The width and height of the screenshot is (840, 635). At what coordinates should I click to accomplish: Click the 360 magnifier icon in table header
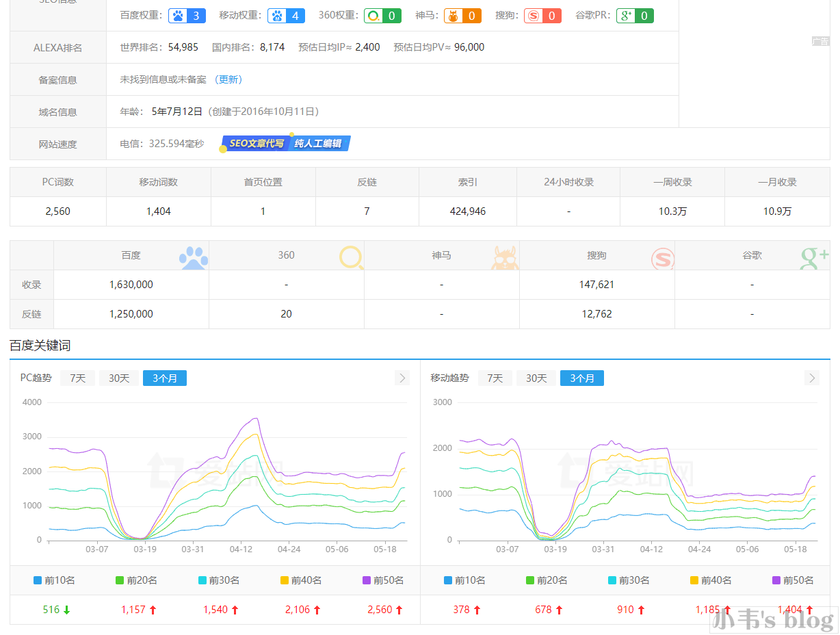point(352,257)
